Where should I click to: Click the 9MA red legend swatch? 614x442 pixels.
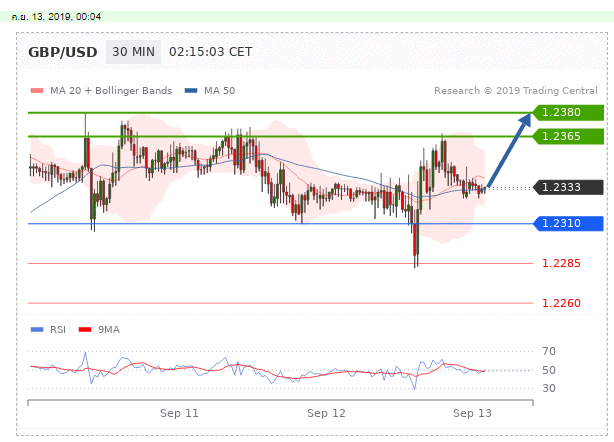[85, 330]
